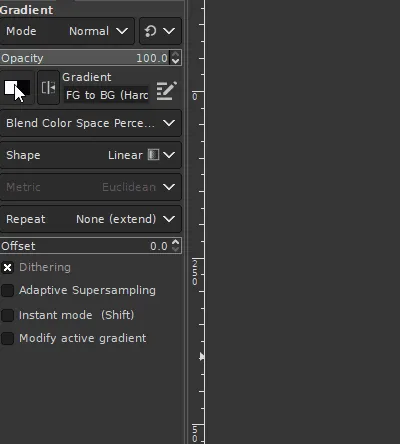Click the FG to BG gradient name field
Screen dimensions: 400x444
[x=106, y=95]
